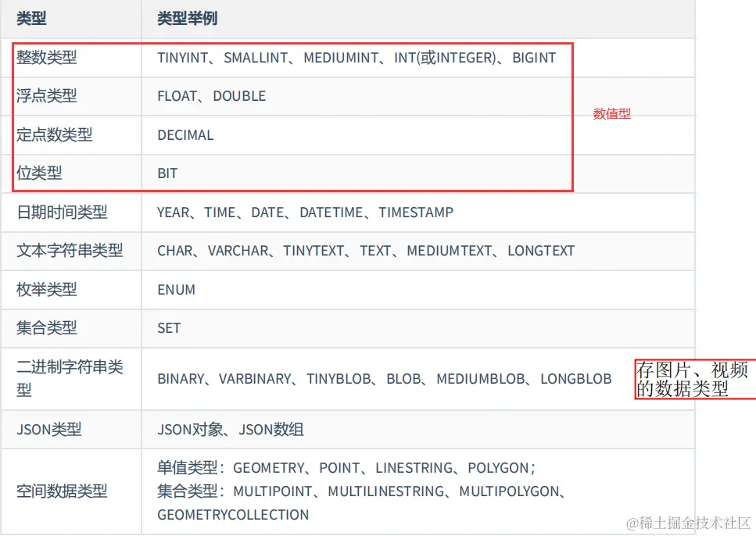The width and height of the screenshot is (756, 536).
Task: Click the 'GEOMETRYCOLLECTION' text
Action: [233, 515]
